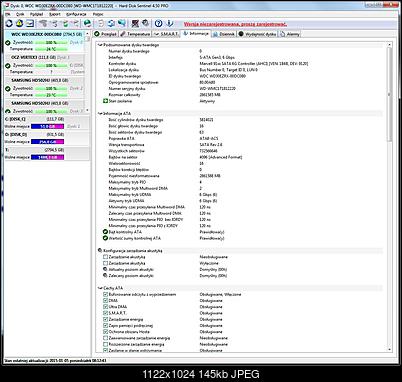Click the yellow alert toolbar icon
Viewport: 402px width, 382px height.
point(19,23)
